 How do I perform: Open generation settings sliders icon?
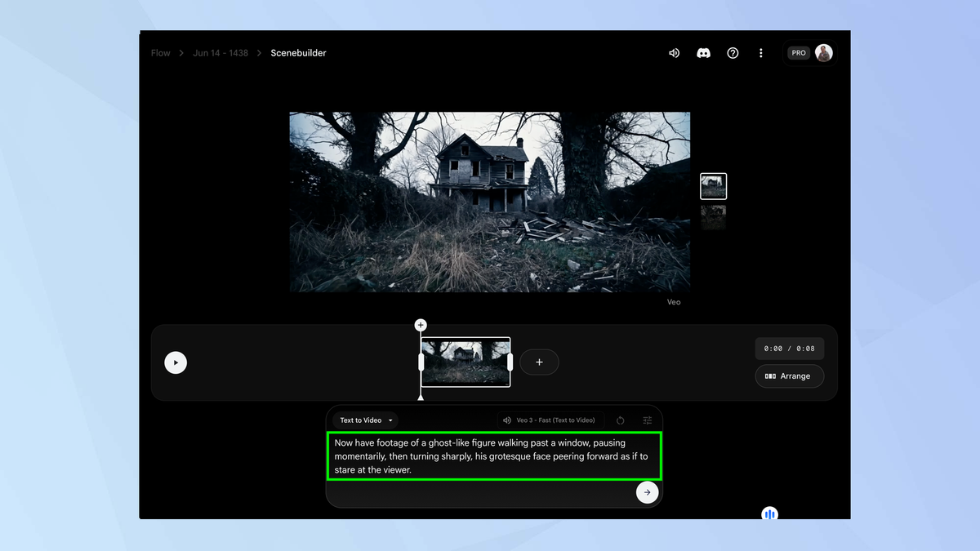(648, 420)
